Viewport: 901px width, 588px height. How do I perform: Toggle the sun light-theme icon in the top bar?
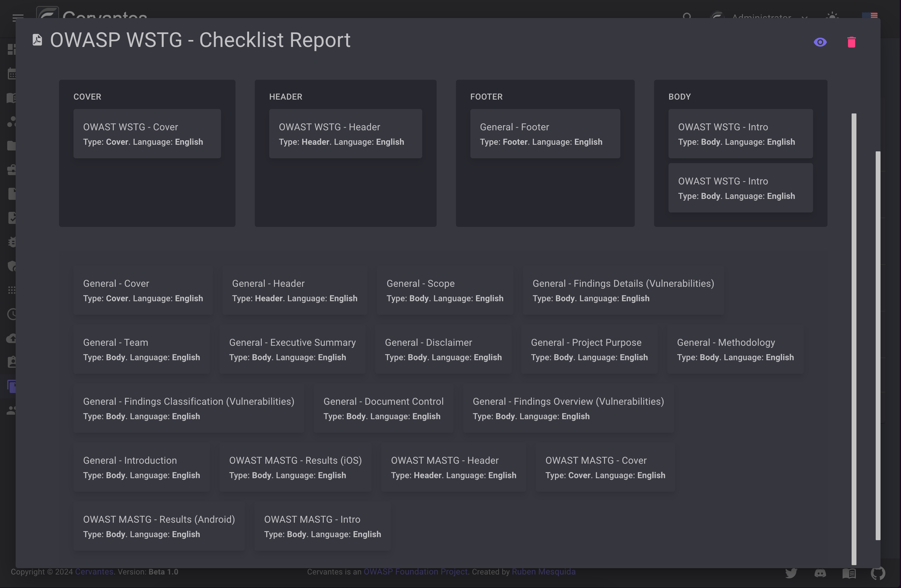pos(832,17)
